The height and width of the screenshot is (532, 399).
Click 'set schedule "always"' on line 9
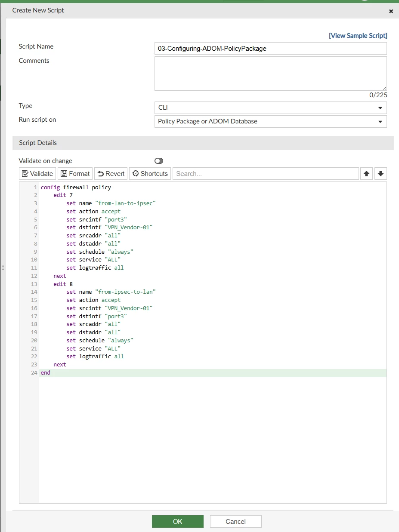point(100,252)
